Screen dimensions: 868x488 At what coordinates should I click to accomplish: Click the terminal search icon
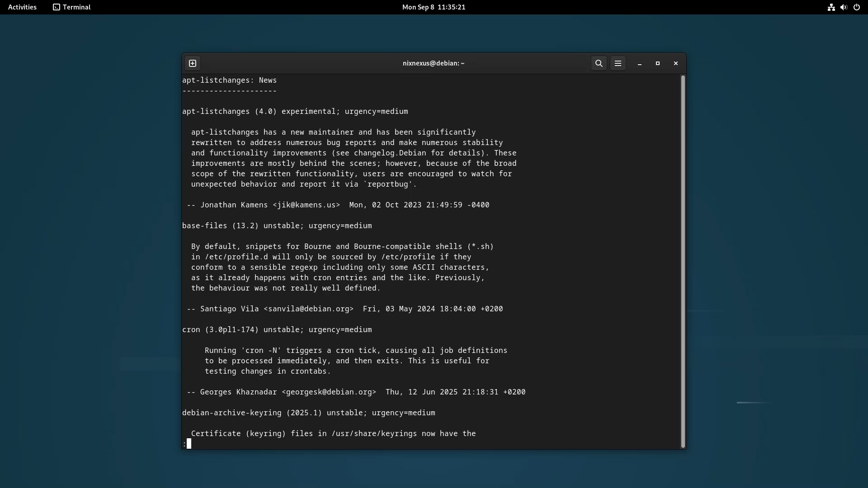599,63
